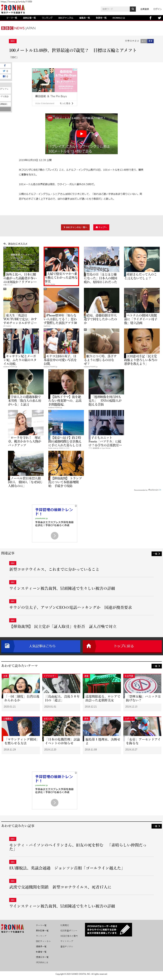This screenshot has width=163, height=980.
Task: Click the red BBCチャンネル一覧へ button
Action: (75, 227)
